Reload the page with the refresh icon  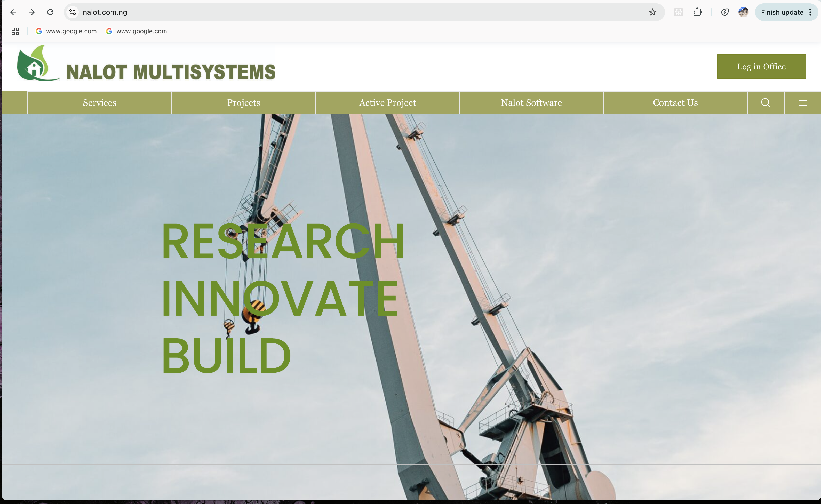(50, 12)
